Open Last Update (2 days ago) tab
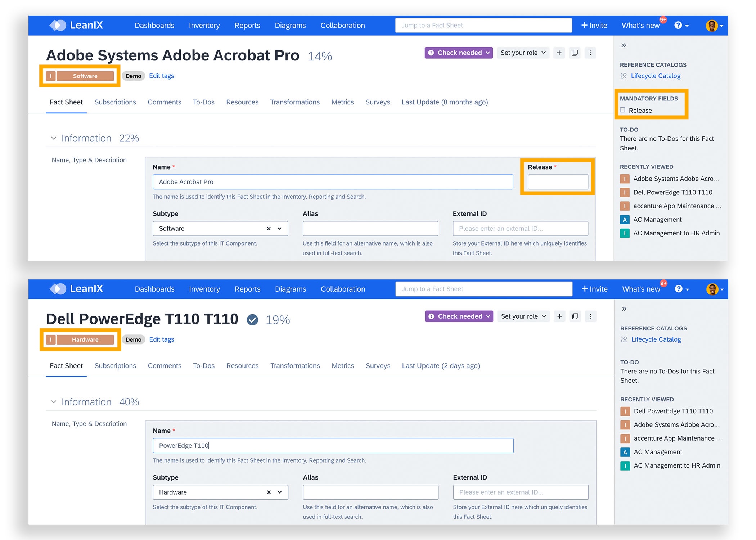The image size is (756, 540). click(x=441, y=366)
